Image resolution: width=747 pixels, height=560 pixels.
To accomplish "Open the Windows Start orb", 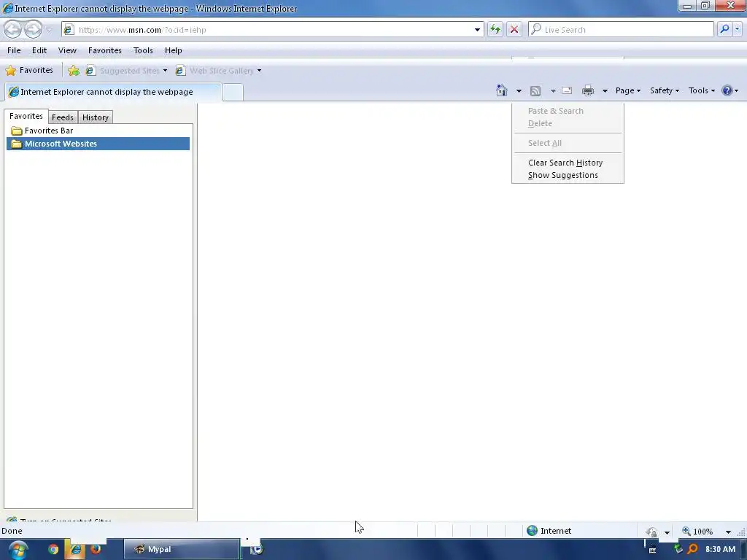I will pyautogui.click(x=18, y=550).
